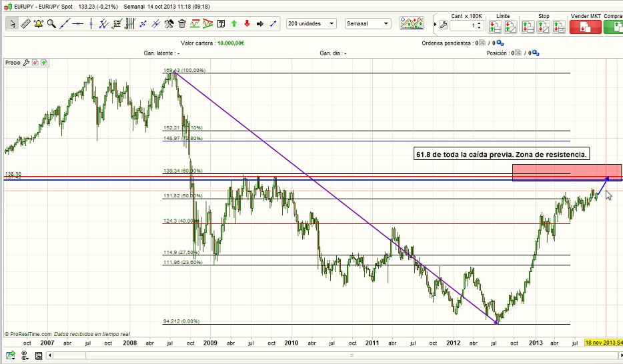The height and width of the screenshot is (364, 623).
Task: Click the third Stop order button
Action: click(x=559, y=27)
